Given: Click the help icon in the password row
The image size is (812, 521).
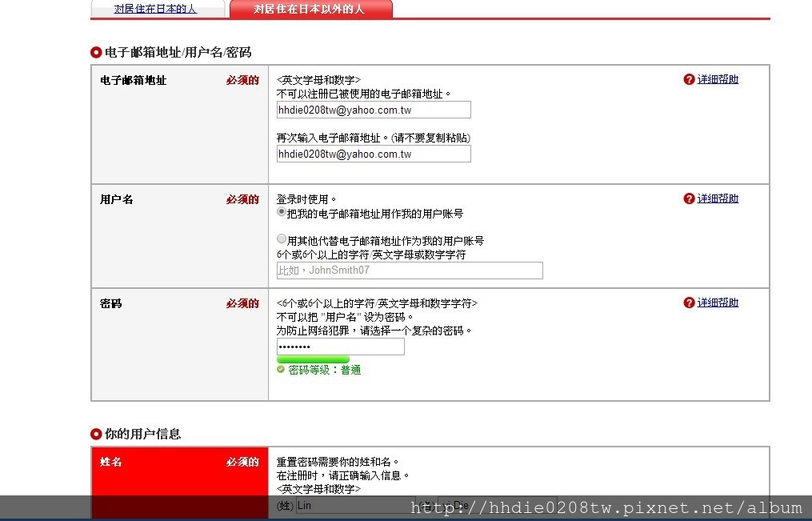Looking at the screenshot, I should coord(689,303).
